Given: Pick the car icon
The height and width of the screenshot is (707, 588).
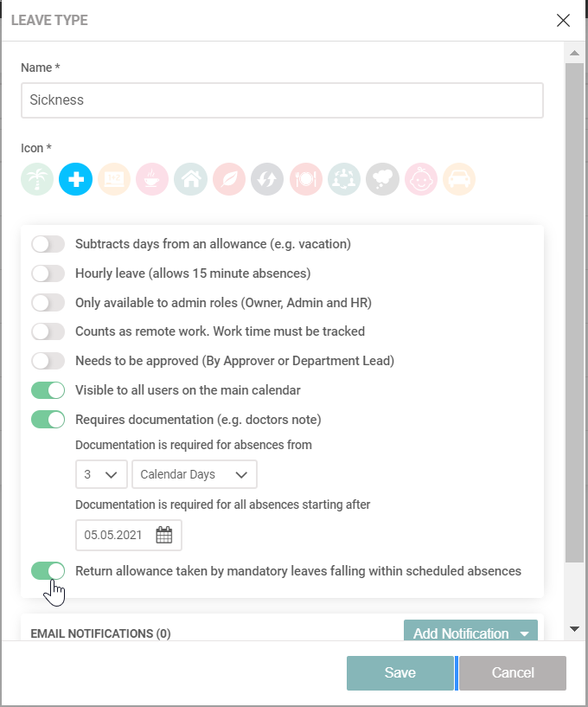Looking at the screenshot, I should (459, 180).
